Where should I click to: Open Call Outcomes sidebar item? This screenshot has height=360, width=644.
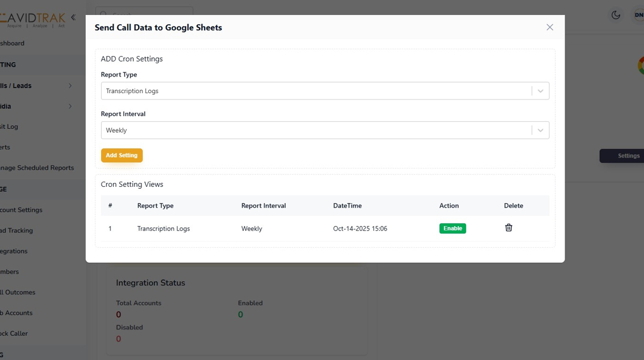click(x=18, y=292)
